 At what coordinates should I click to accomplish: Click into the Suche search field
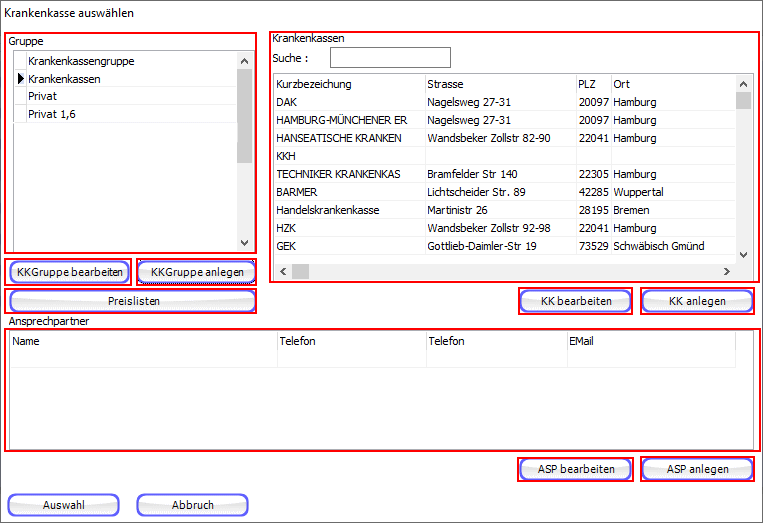(x=390, y=58)
